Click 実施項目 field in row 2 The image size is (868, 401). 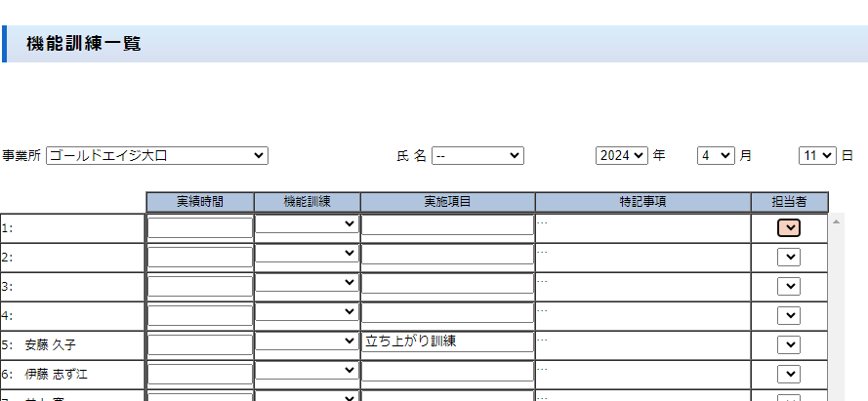coord(447,255)
